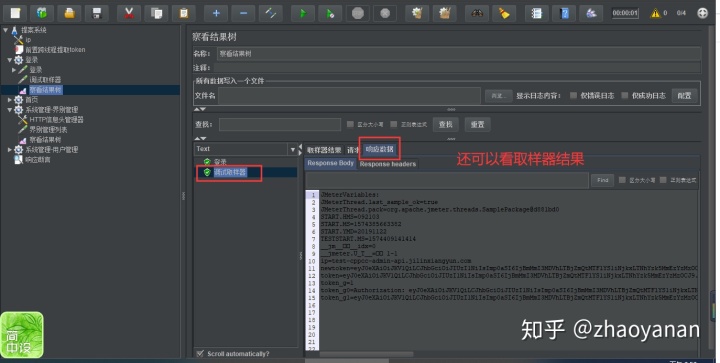This screenshot has width=720, height=363.
Task: Toggle the Scroll automatically checkbox
Action: tap(200, 353)
